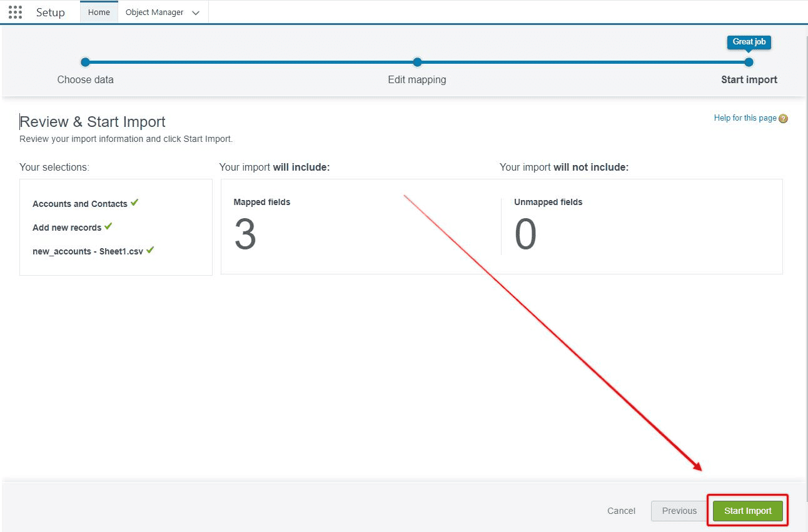Open the Help for this page link
This screenshot has height=532, width=808.
(745, 118)
